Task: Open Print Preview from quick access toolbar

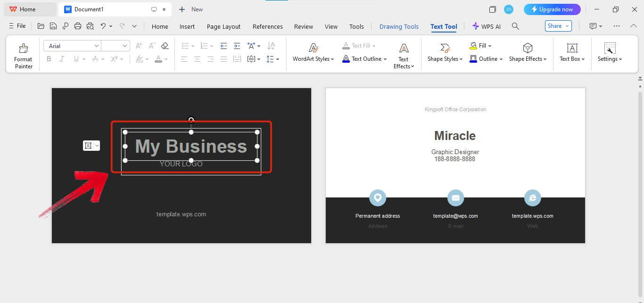Action: pos(90,26)
